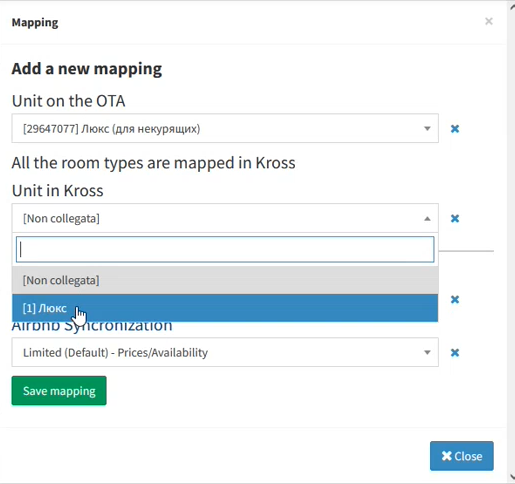
Task: Expand the Airbnb Synchronization combo box arrow
Action: pos(427,353)
